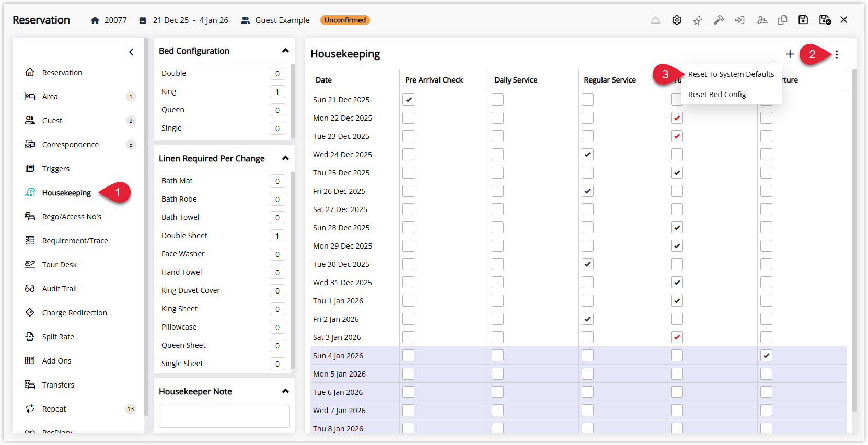868x445 pixels.
Task: Edit the Bath Towel quantity field
Action: (277, 218)
